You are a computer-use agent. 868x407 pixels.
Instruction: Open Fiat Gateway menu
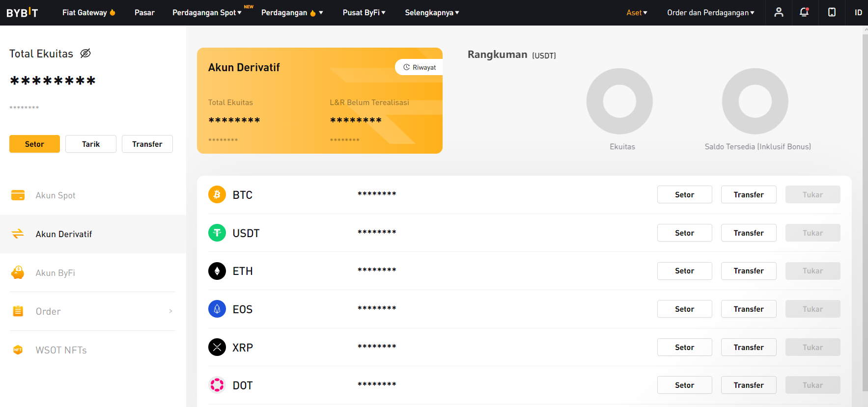(89, 13)
